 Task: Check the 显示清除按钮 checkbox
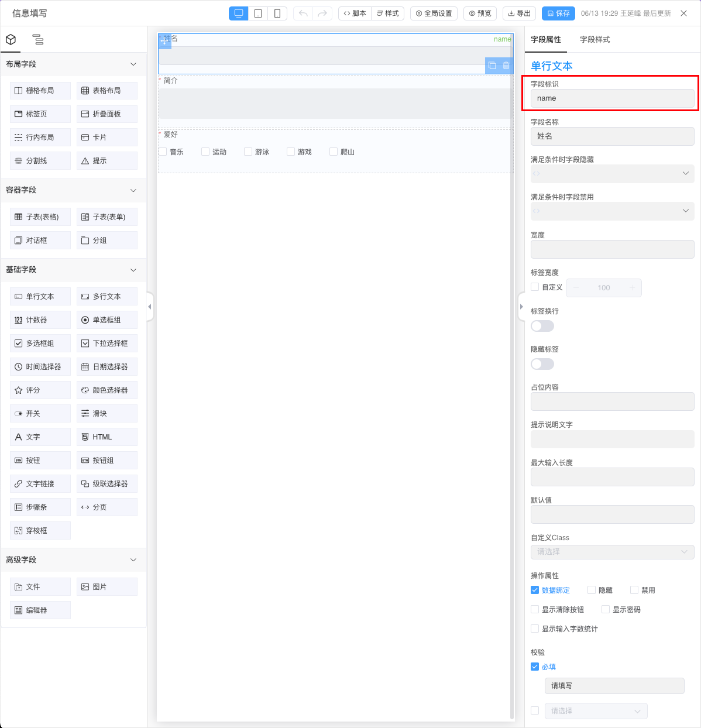pos(535,609)
